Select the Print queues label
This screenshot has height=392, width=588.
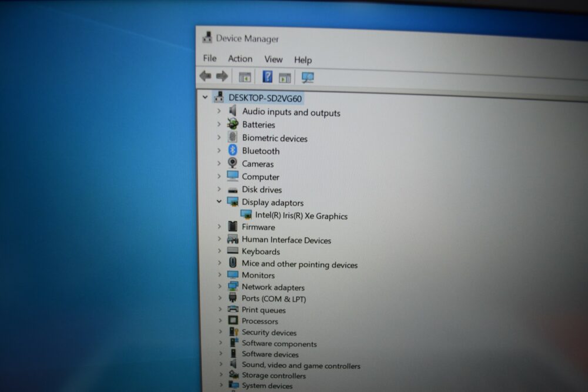263,310
